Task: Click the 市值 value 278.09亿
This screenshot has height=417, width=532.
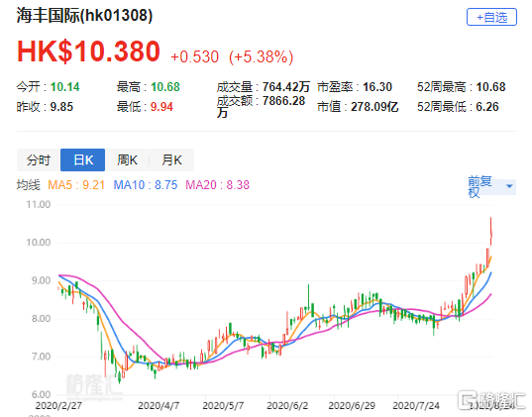Action: tap(374, 107)
